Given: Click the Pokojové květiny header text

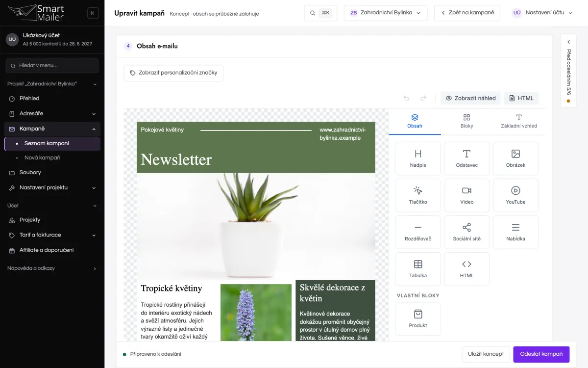Looking at the screenshot, I should pos(162,130).
